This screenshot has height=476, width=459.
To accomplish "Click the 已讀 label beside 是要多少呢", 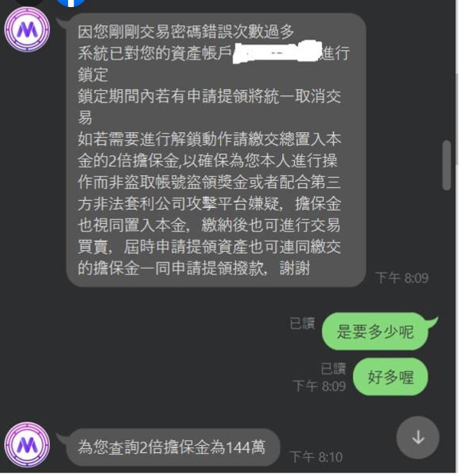I will click(x=303, y=323).
